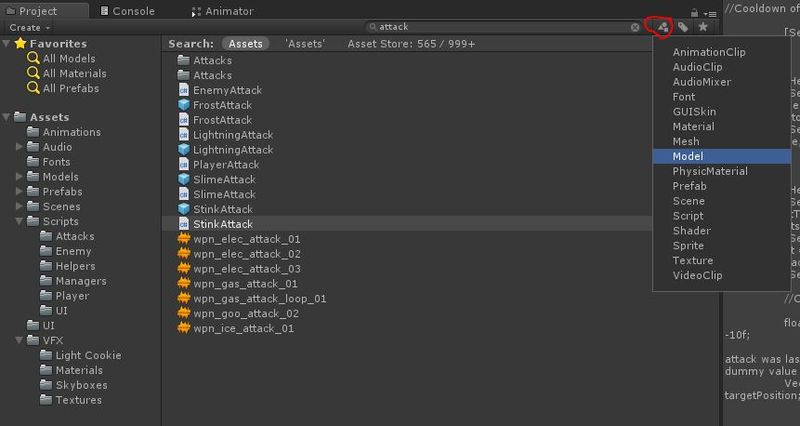Choose Model from type filter
Viewport: 800px width, 426px height.
click(x=721, y=156)
